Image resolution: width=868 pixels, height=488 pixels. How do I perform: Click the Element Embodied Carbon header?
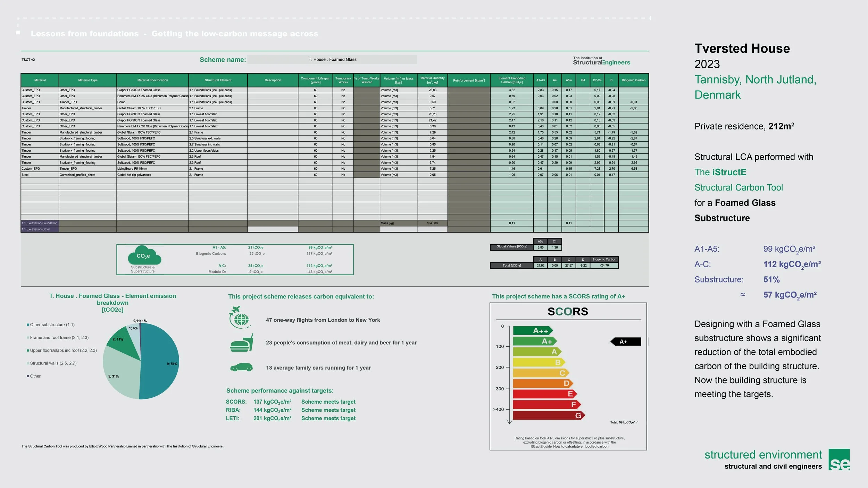(512, 80)
